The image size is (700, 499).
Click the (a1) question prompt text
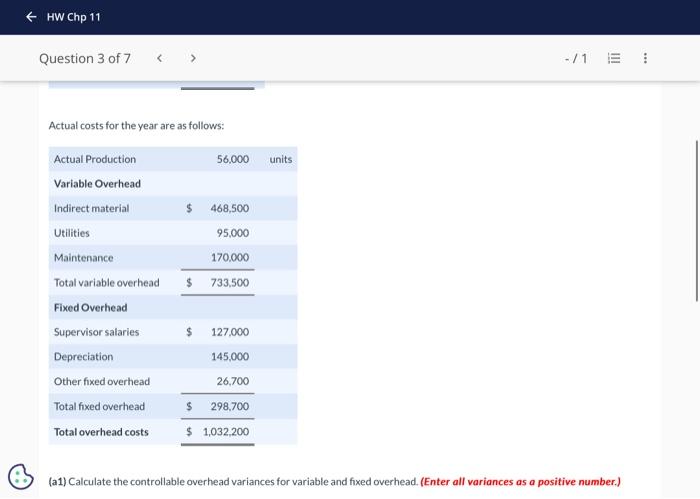[x=233, y=482]
